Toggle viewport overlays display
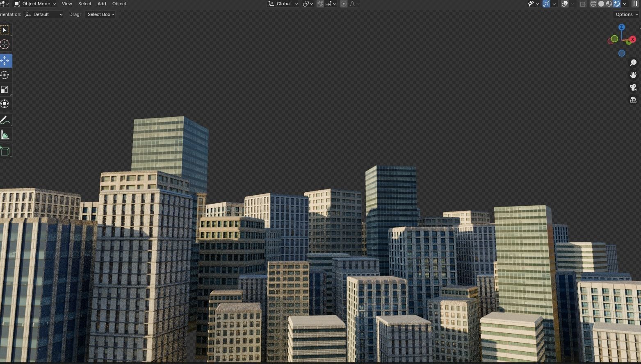This screenshot has width=641, height=364. click(x=565, y=4)
